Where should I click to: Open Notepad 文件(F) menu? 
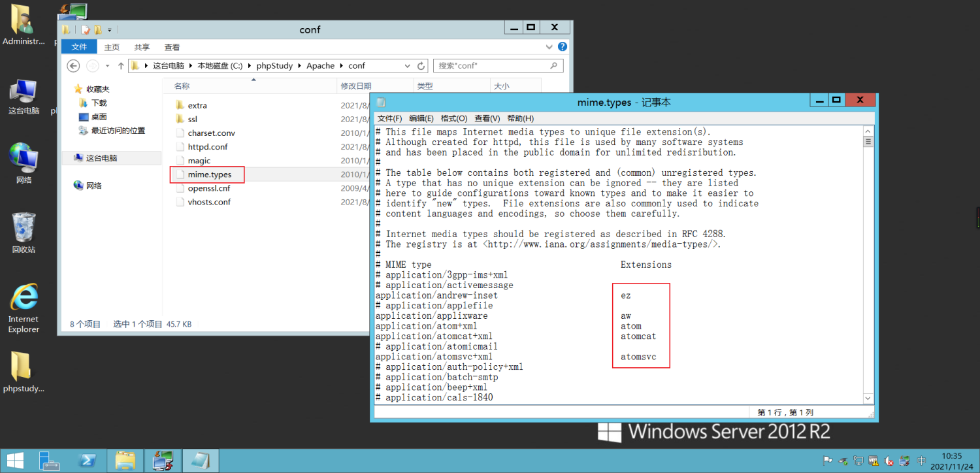pos(389,118)
